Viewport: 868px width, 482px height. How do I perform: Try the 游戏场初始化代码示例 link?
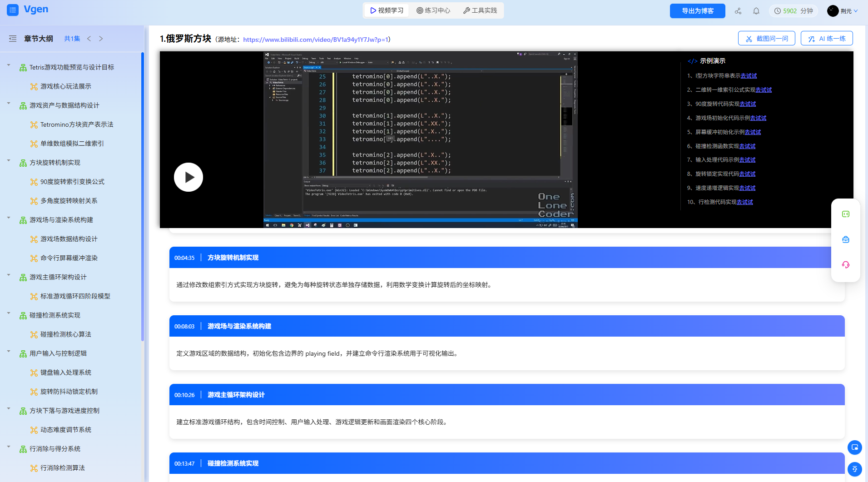pyautogui.click(x=758, y=118)
